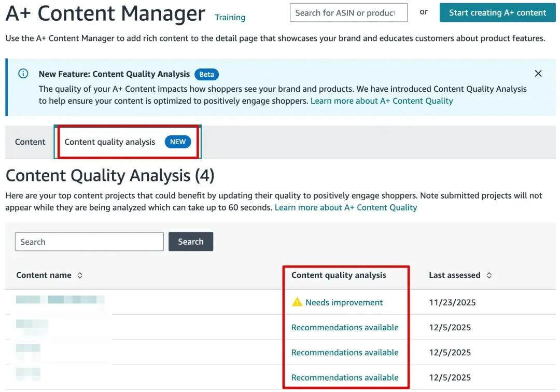Screen dimensions: 560x392
Task: Open banner's Learn more about A+ Content Quality
Action: click(x=382, y=101)
